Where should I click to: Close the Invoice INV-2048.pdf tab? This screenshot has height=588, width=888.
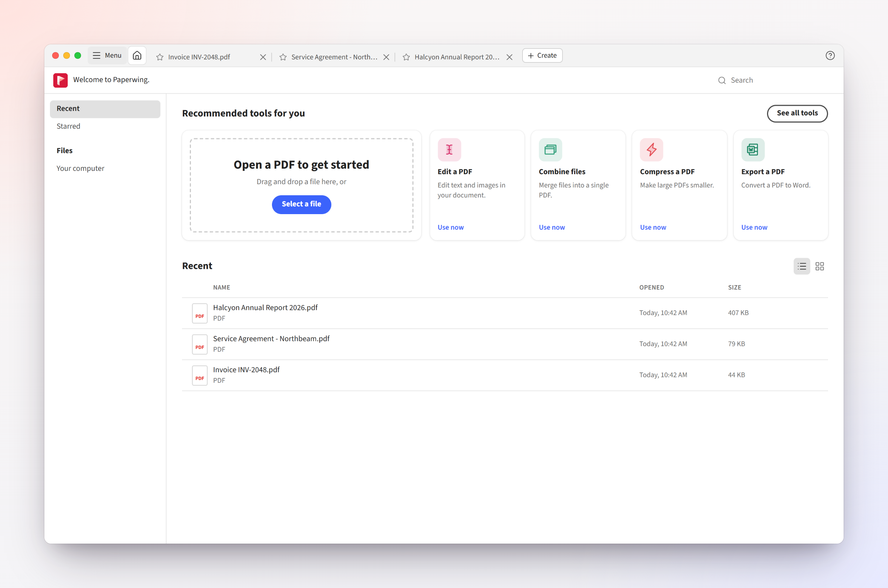(x=263, y=57)
